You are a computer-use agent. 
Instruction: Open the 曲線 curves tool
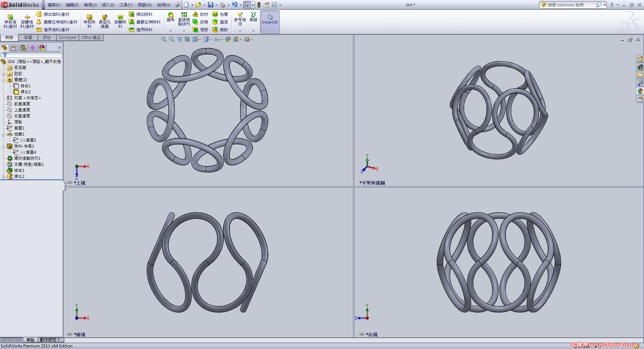(x=253, y=17)
